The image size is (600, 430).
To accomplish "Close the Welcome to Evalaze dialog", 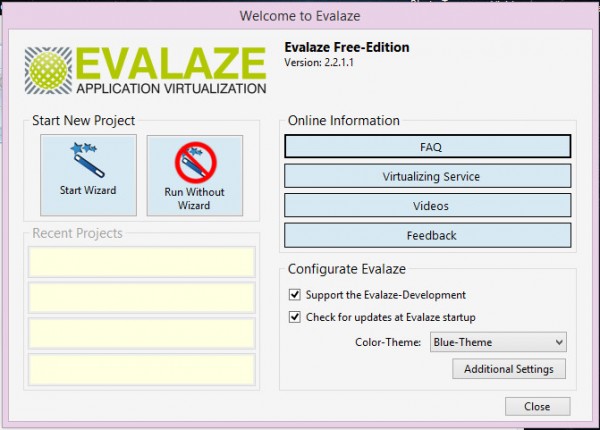I will [537, 406].
